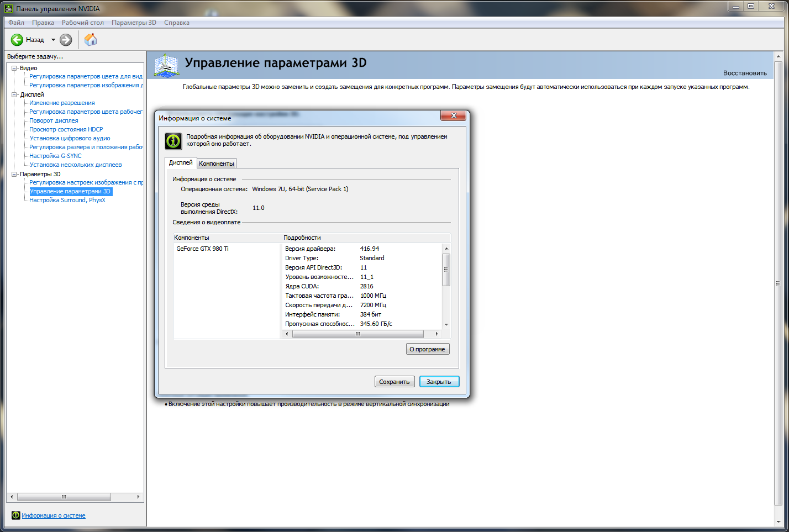Click the Пропускная способность 345.60 ГБ/с row
Viewport: 789px width, 532px height.
pos(362,324)
